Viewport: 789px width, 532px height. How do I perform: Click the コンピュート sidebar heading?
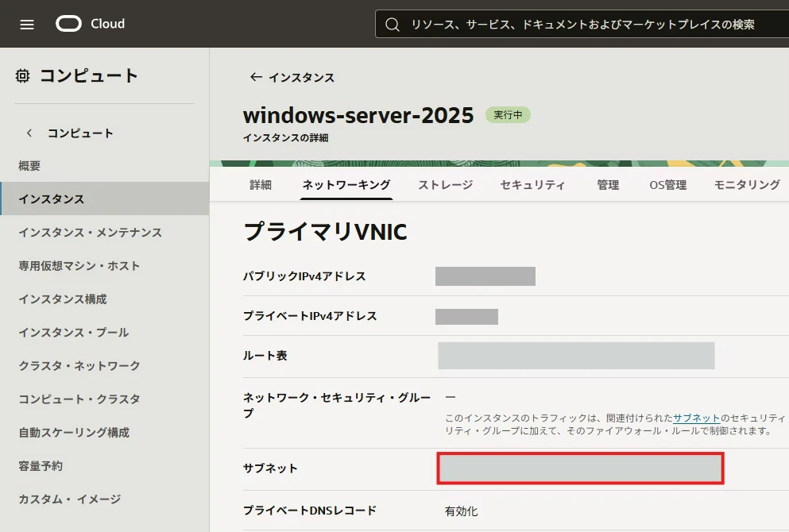(x=88, y=76)
